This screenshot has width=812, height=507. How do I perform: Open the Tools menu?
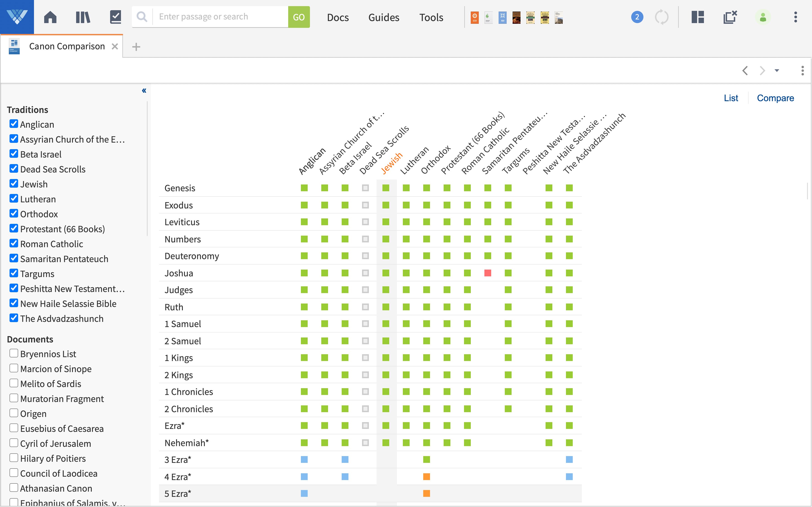431,17
